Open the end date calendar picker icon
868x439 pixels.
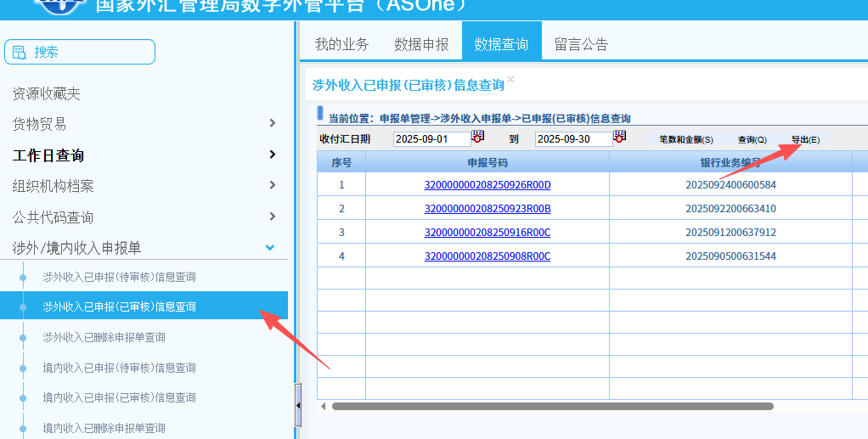(619, 138)
